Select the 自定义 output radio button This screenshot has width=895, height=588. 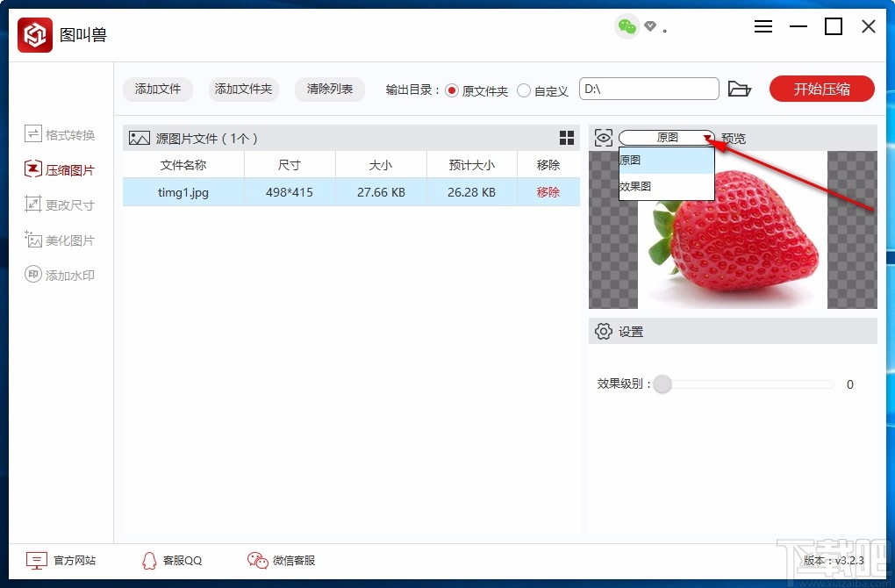point(524,90)
